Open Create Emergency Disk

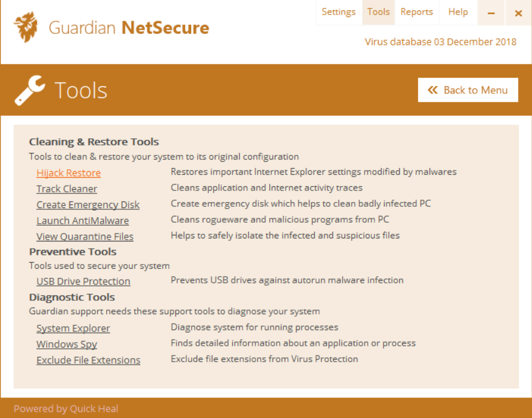[87, 204]
